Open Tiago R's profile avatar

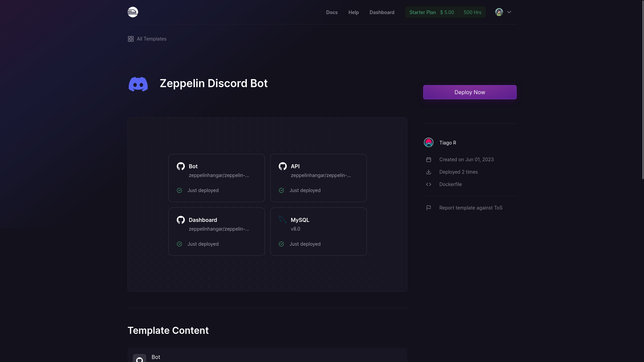pos(428,142)
